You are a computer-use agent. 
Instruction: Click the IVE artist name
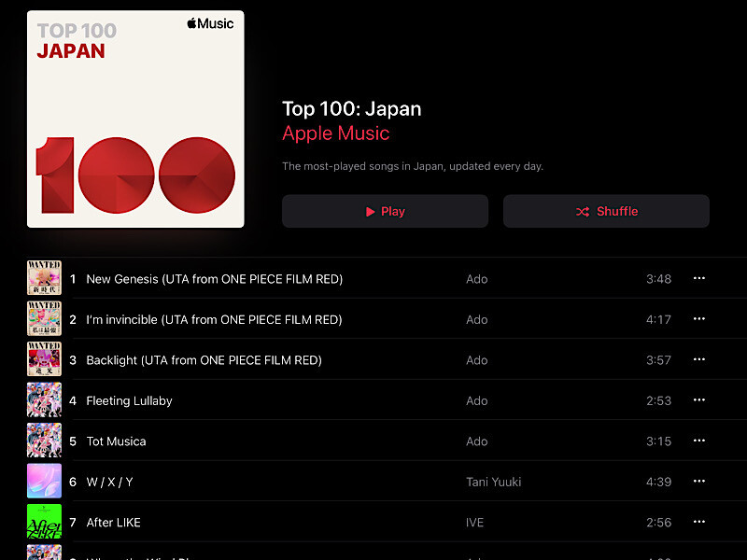tap(474, 523)
